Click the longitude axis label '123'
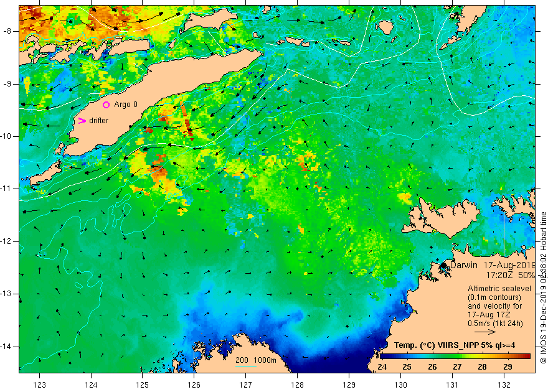This screenshot has width=548, height=392. pos(39,385)
